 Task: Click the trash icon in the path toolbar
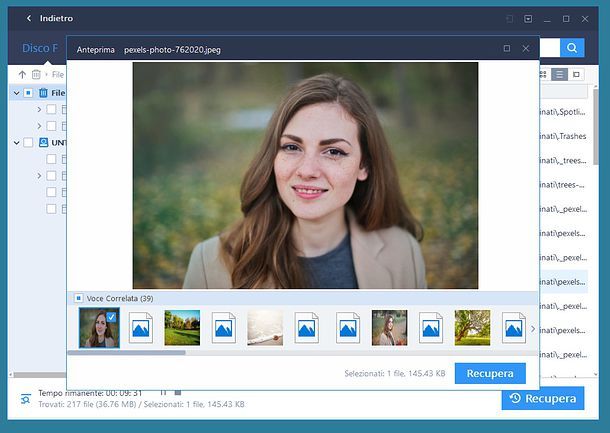[x=36, y=74]
